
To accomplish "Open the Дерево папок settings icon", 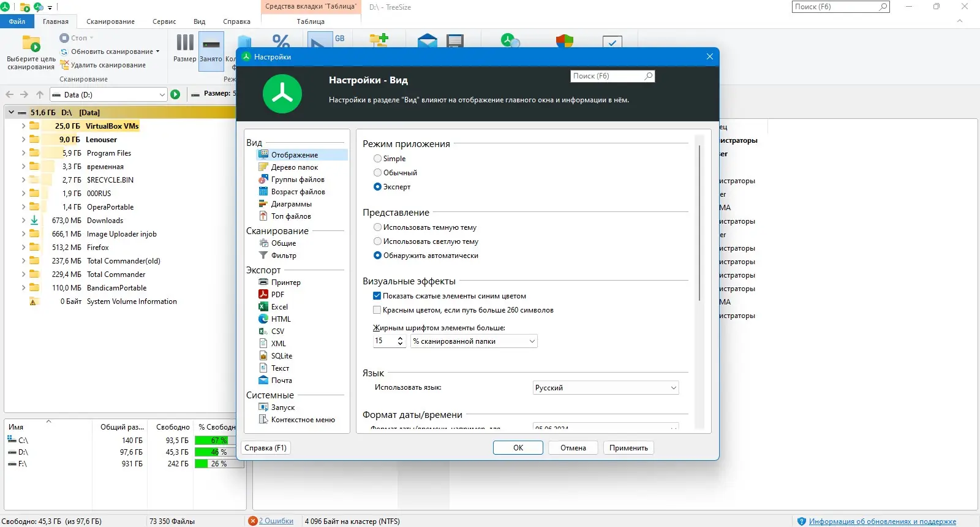I will (x=263, y=167).
